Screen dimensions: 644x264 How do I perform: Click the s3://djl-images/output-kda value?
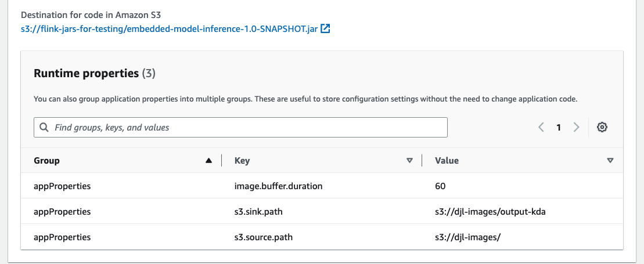pos(490,212)
